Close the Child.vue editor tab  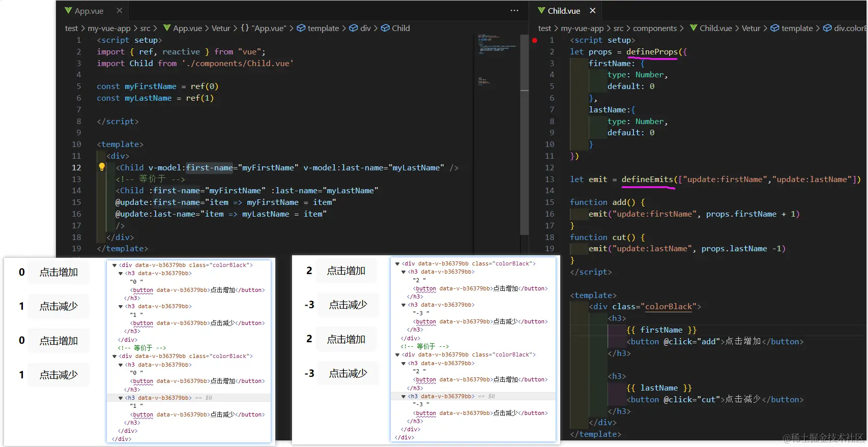pyautogui.click(x=593, y=11)
